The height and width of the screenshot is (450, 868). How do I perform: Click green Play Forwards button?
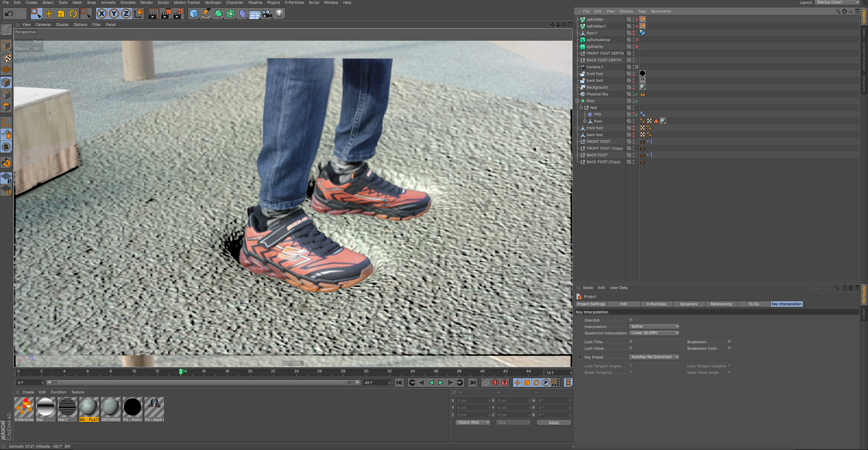(440, 383)
